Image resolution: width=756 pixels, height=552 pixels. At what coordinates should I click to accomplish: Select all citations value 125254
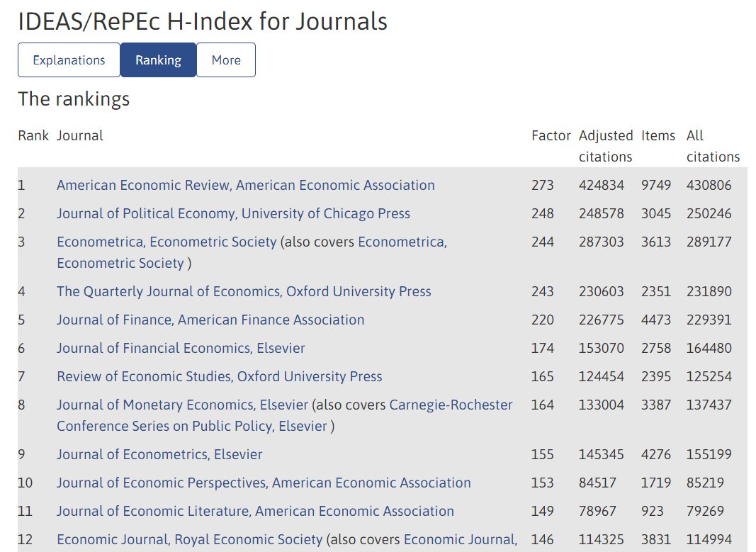[x=709, y=376]
